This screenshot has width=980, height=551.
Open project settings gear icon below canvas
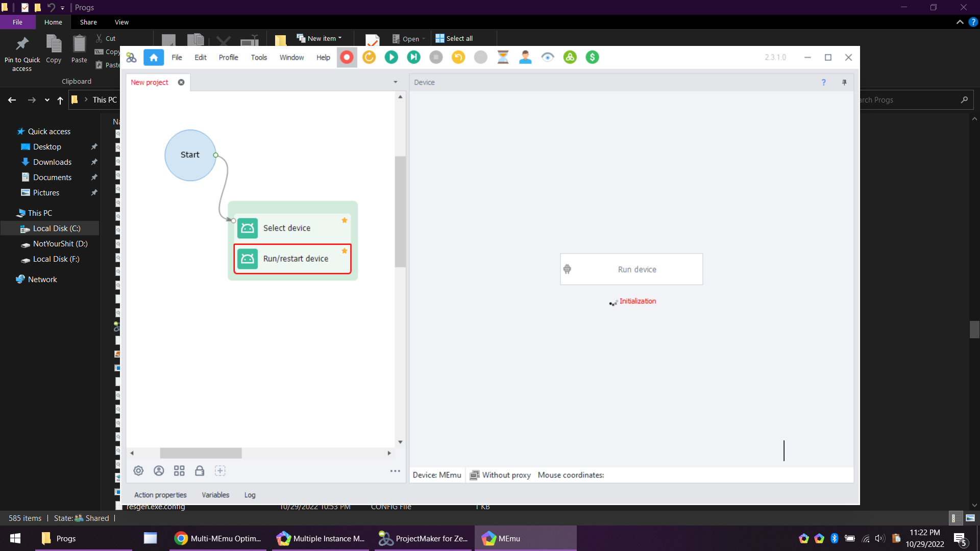tap(138, 471)
